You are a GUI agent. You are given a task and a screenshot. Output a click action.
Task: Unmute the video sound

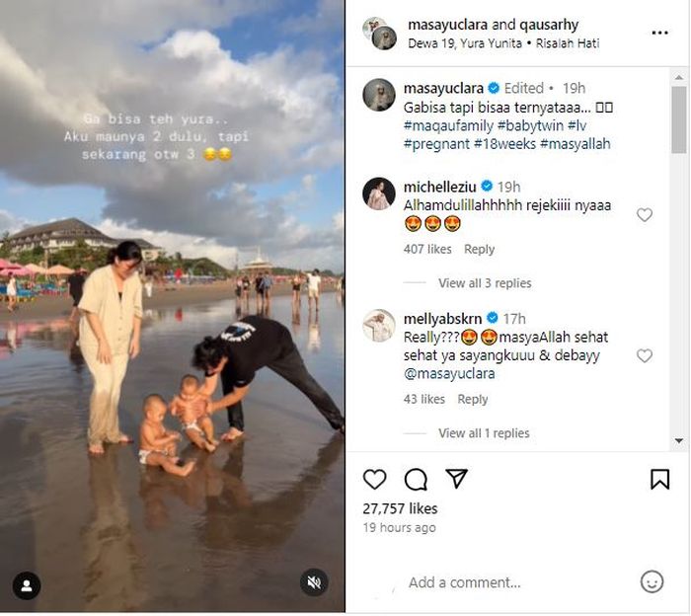click(x=315, y=582)
